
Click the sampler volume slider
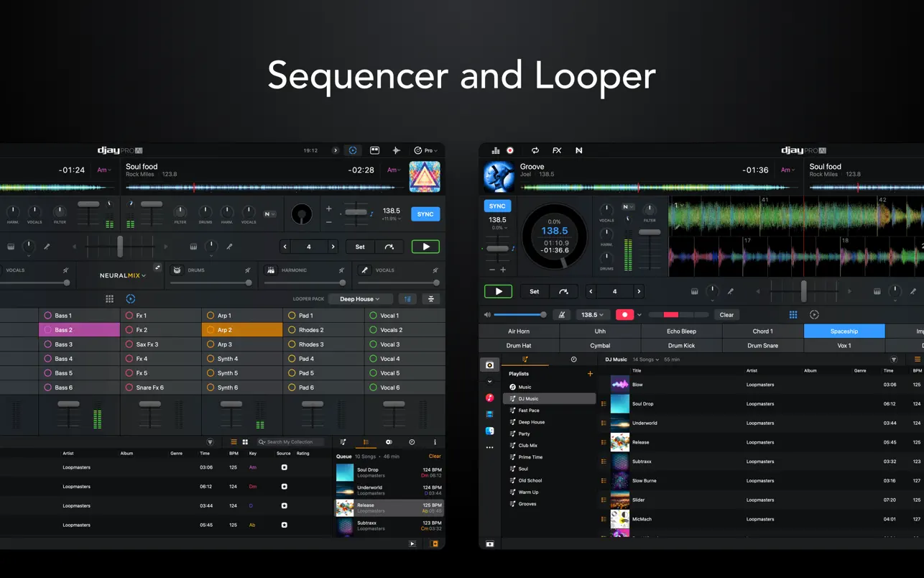(x=519, y=315)
